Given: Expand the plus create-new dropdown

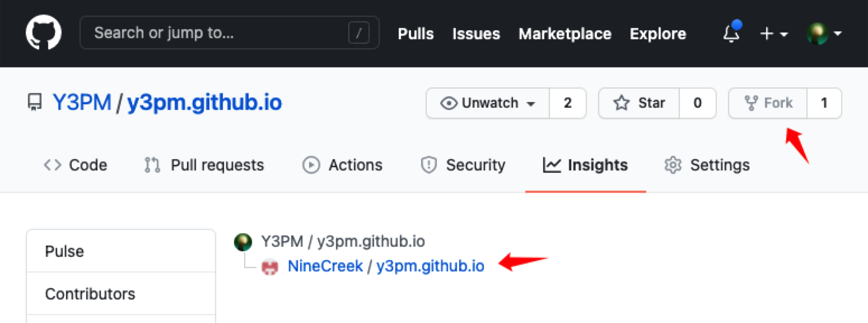Looking at the screenshot, I should 773,34.
